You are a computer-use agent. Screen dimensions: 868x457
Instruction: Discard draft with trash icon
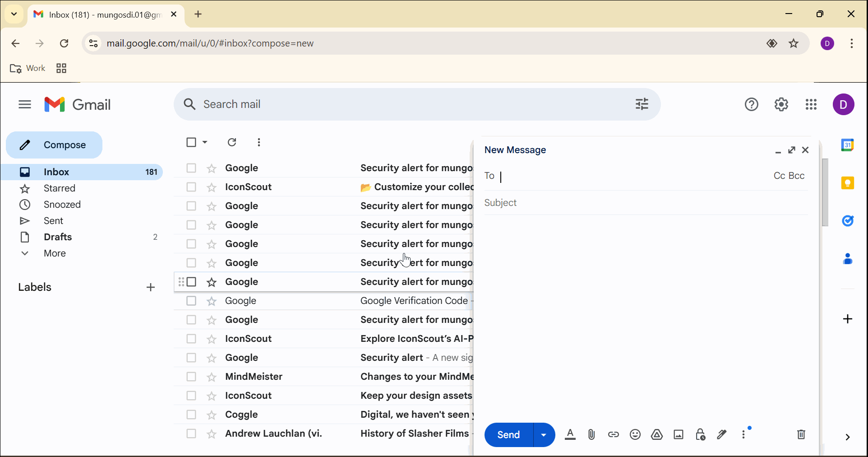(x=801, y=435)
